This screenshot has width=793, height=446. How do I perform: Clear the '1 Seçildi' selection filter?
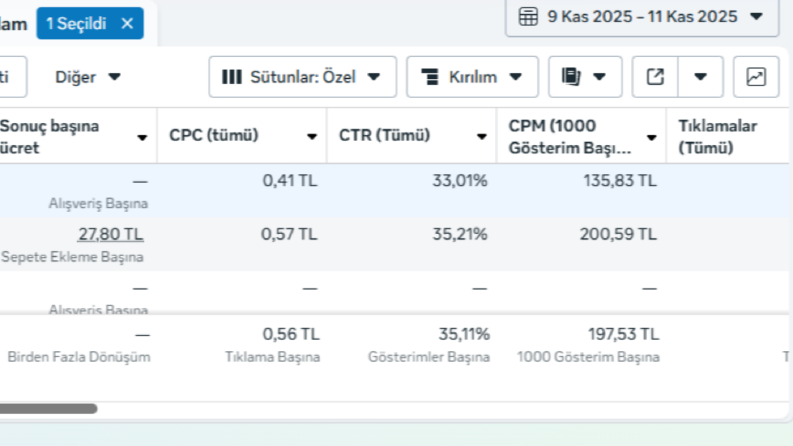[127, 23]
